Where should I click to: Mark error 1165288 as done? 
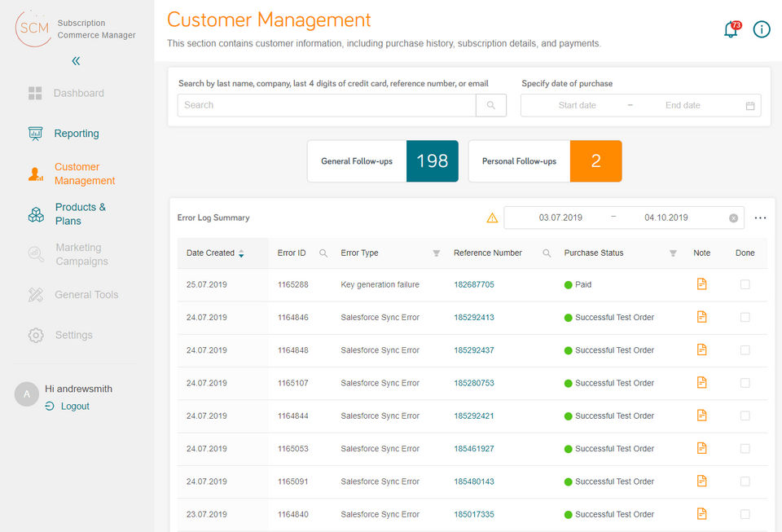click(x=745, y=284)
